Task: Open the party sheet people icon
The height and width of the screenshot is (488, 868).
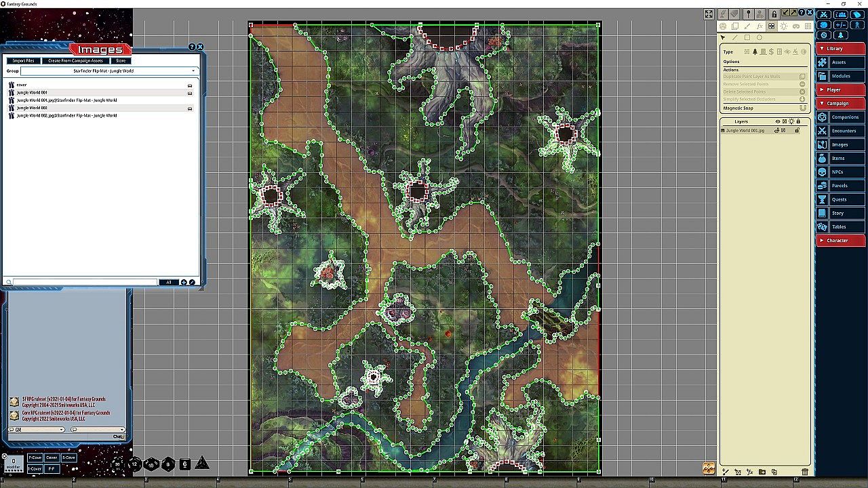Action: point(841,14)
